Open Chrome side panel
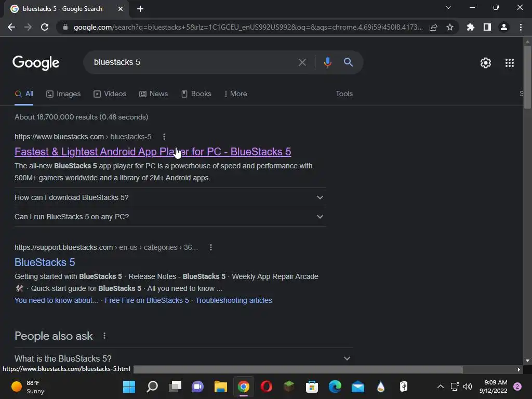Screen dimensions: 532x399 [487, 27]
